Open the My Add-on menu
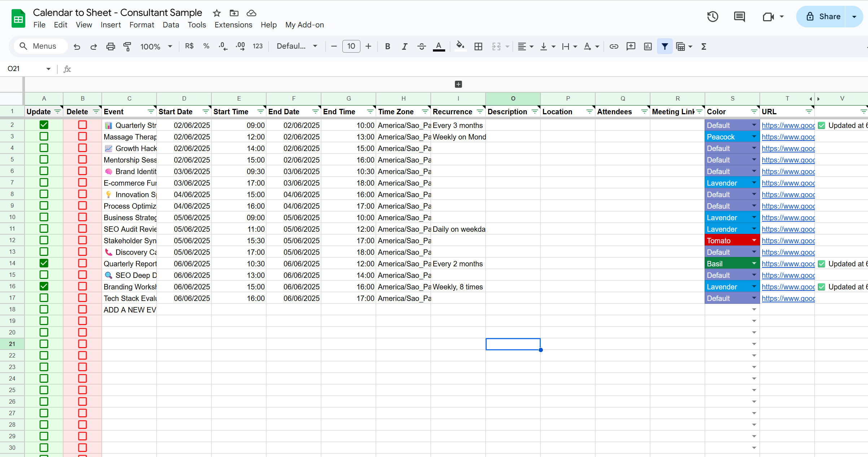 304,25
